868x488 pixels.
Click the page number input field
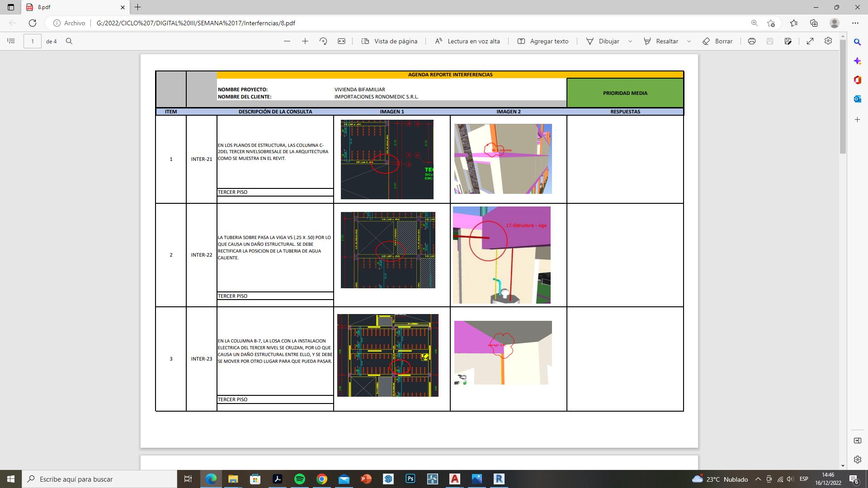(33, 41)
